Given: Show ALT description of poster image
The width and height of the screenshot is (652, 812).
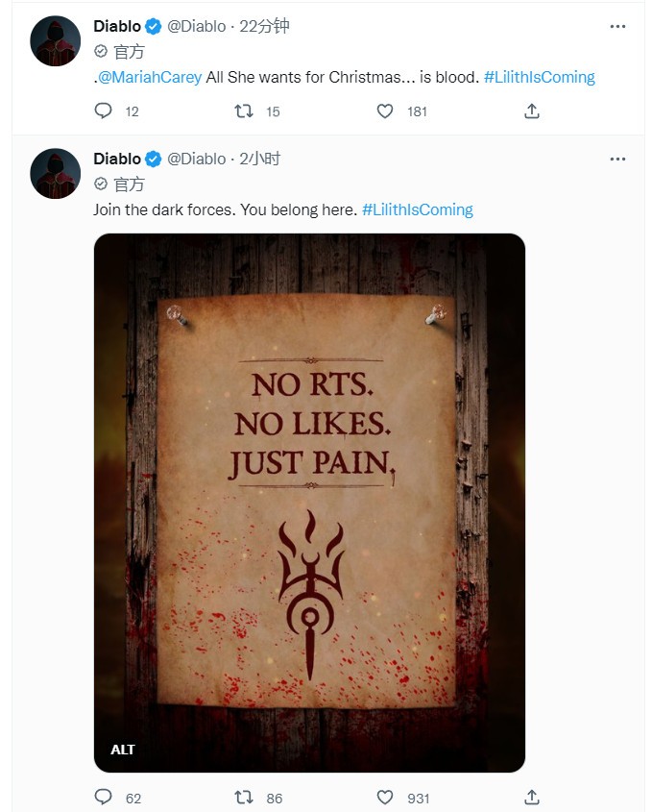Looking at the screenshot, I should pyautogui.click(x=123, y=750).
